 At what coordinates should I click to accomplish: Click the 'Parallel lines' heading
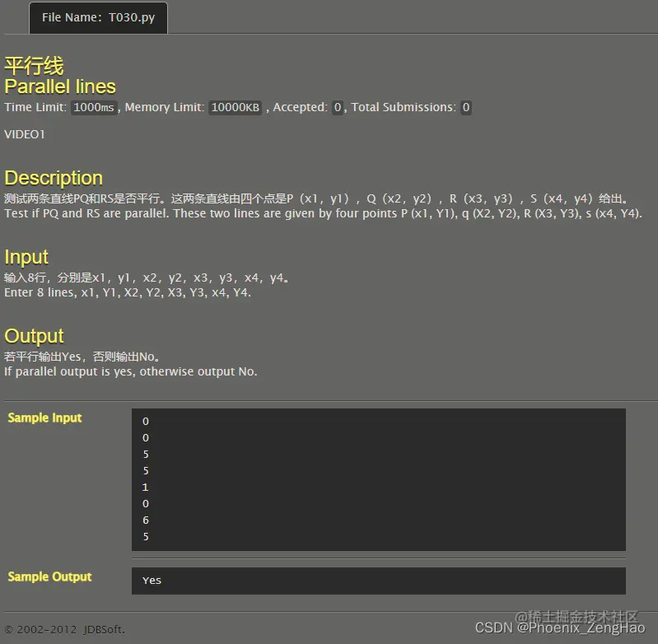[x=60, y=86]
